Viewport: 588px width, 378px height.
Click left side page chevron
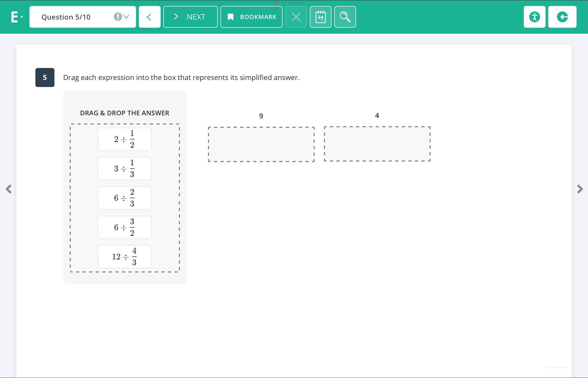tap(8, 189)
